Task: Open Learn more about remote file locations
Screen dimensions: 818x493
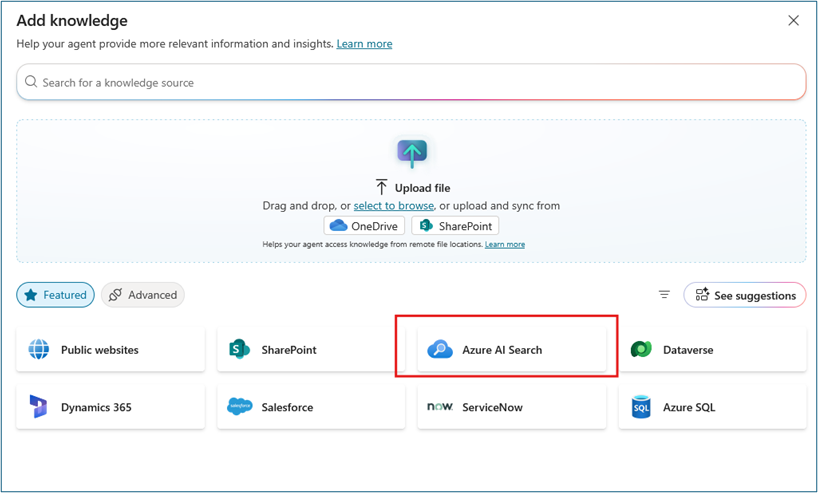Action: pyautogui.click(x=504, y=244)
